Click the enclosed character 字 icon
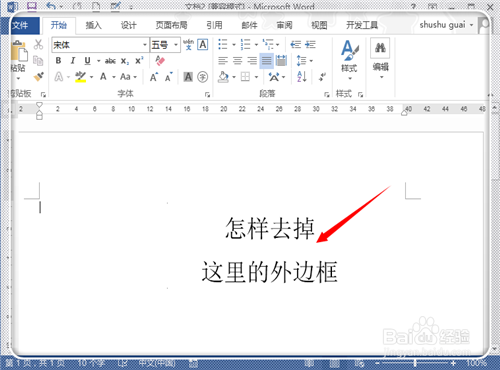The image size is (500, 370). (203, 77)
